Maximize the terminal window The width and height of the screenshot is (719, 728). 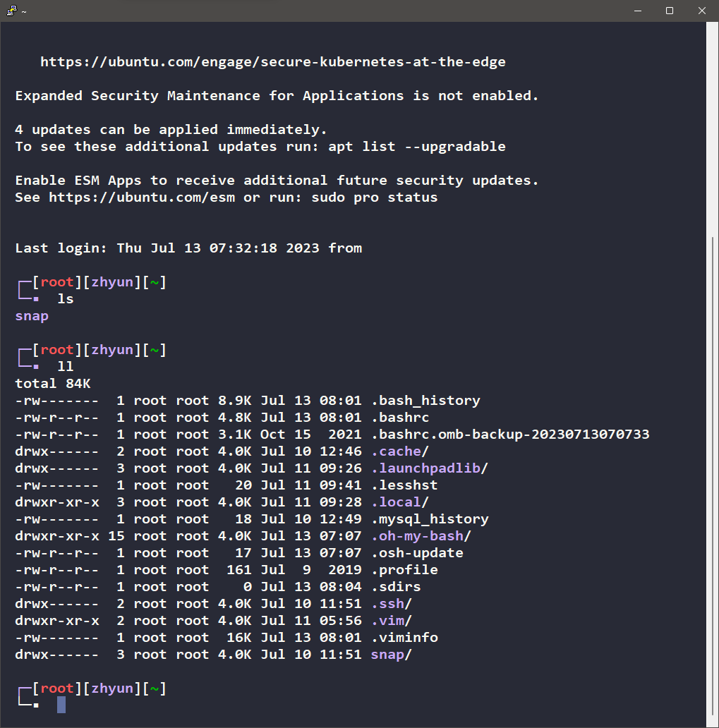tap(670, 10)
